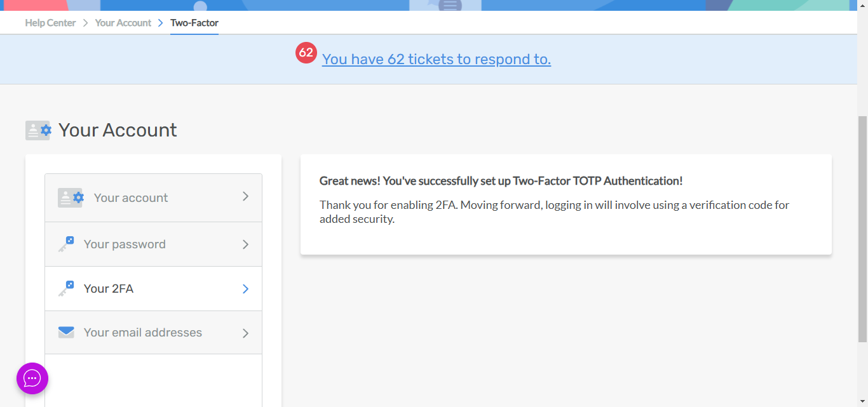
Task: Click the icon beside the Your Account heading
Action: pyautogui.click(x=38, y=130)
